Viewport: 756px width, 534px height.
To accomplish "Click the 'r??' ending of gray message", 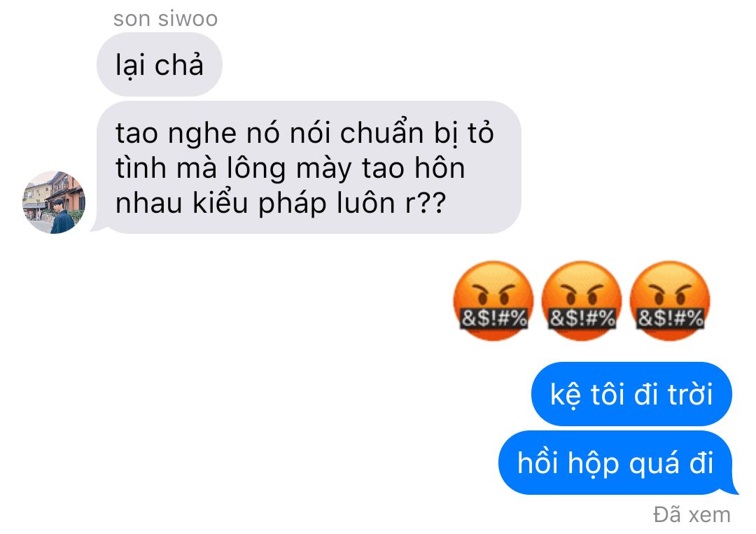I will (426, 203).
